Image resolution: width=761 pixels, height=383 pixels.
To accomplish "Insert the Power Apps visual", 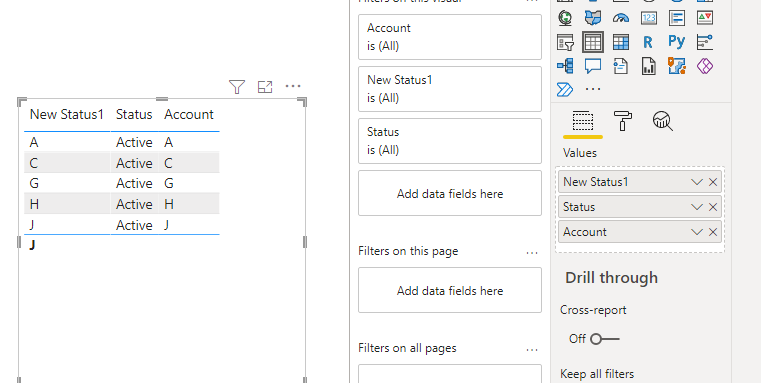I will coord(705,66).
